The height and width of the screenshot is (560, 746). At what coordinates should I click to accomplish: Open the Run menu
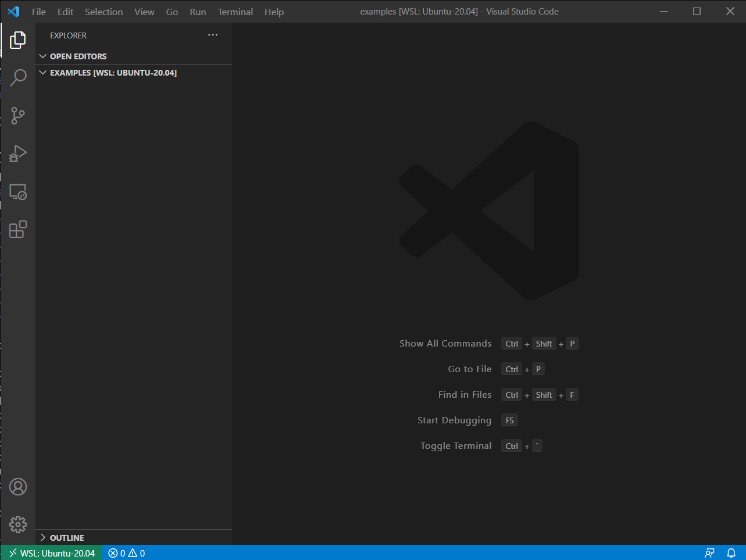(x=198, y=12)
